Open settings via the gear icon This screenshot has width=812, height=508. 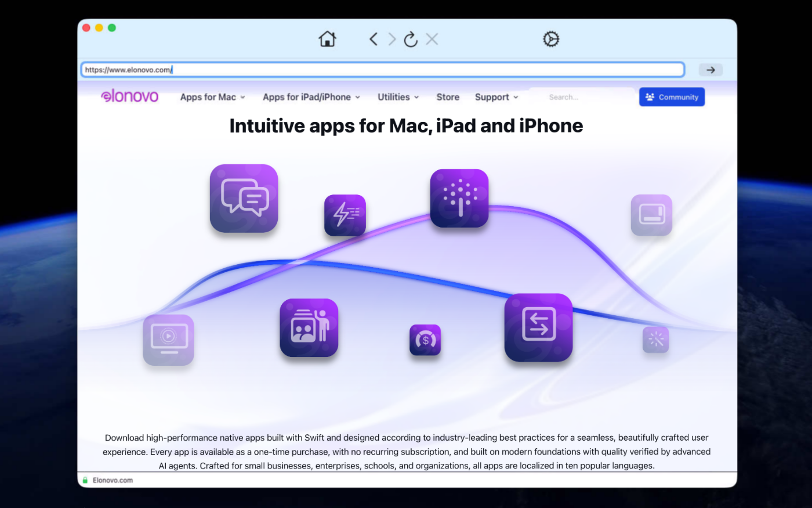click(x=551, y=39)
